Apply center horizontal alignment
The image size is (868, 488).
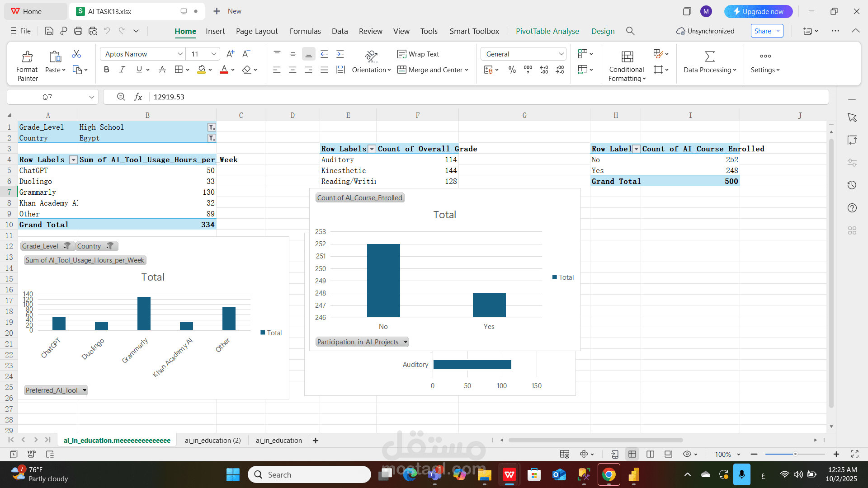click(x=293, y=70)
